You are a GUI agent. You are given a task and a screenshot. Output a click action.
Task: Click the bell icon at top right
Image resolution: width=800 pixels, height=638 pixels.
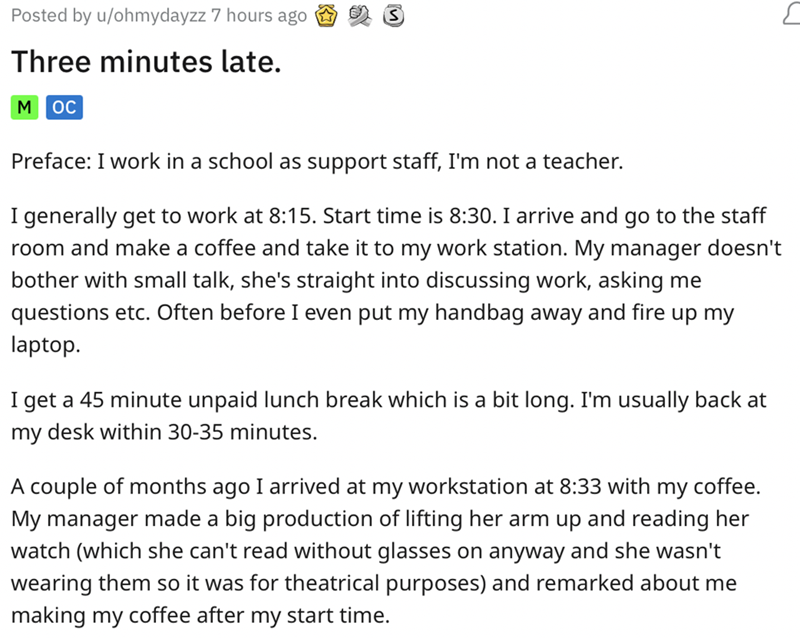(x=791, y=15)
